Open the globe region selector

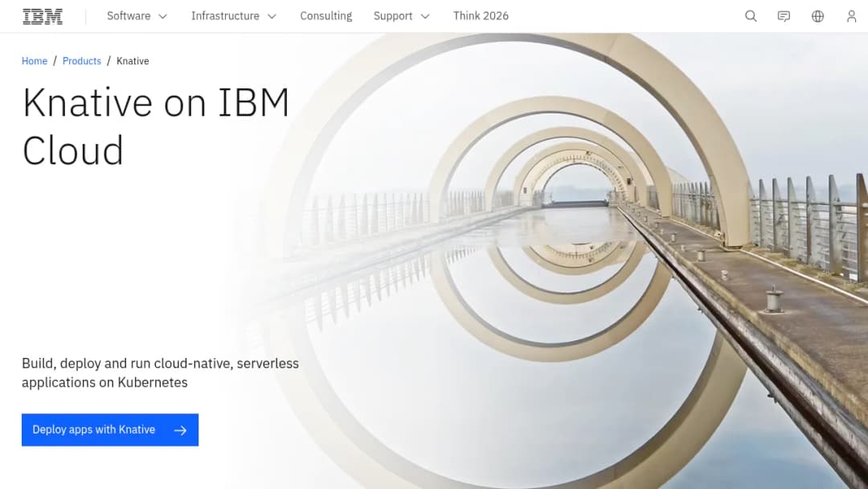coord(817,16)
